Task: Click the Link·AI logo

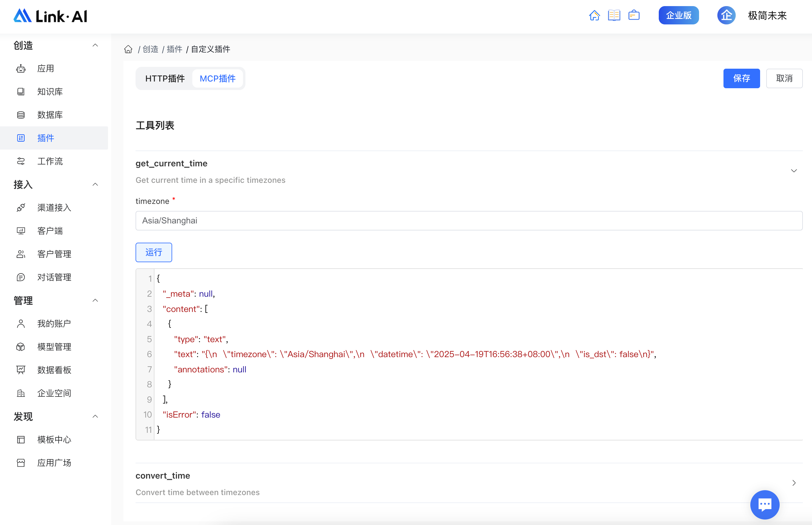Action: pyautogui.click(x=50, y=16)
